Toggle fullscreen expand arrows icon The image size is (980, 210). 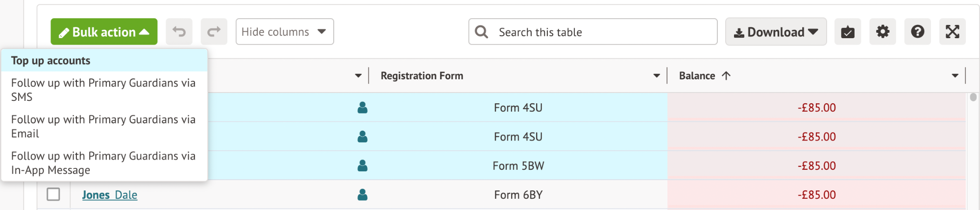(952, 32)
